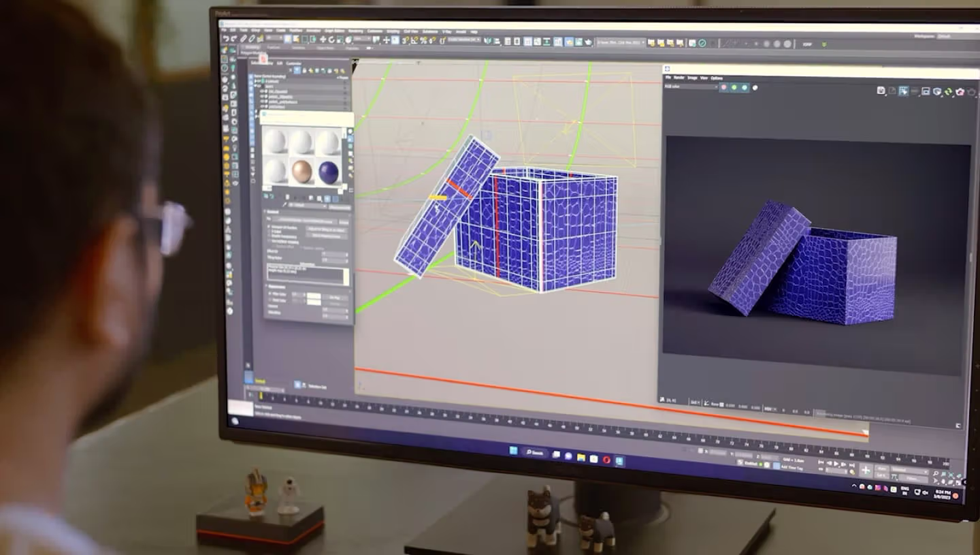Toggle the 3D Snaps icon
The width and height of the screenshot is (980, 555).
click(406, 40)
